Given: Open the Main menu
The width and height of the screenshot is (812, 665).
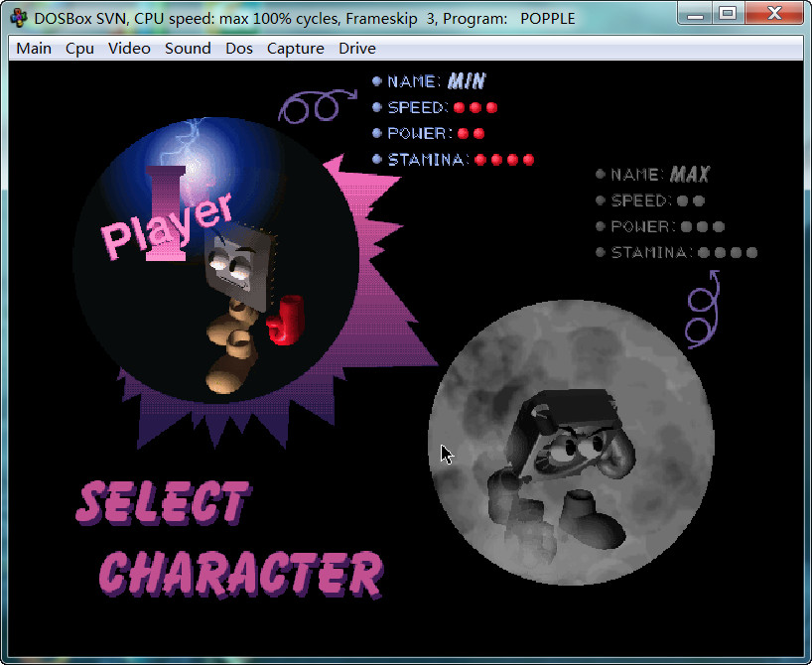Looking at the screenshot, I should [x=34, y=49].
